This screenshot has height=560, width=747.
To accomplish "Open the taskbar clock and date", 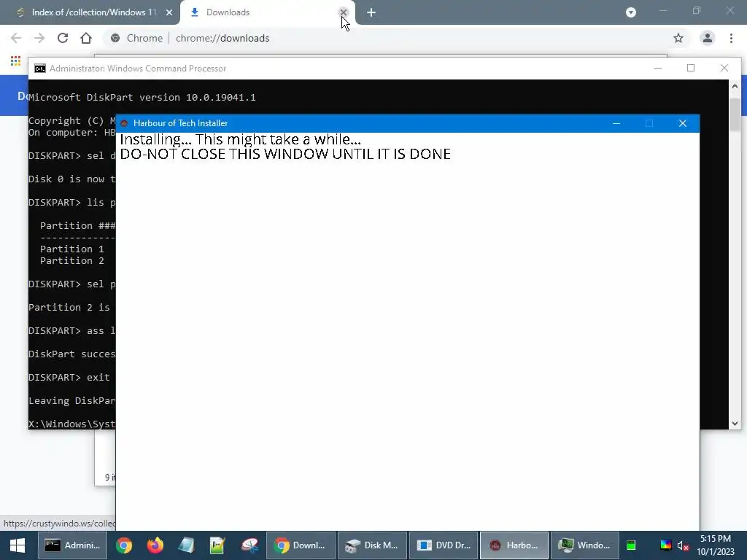I will tap(716, 545).
